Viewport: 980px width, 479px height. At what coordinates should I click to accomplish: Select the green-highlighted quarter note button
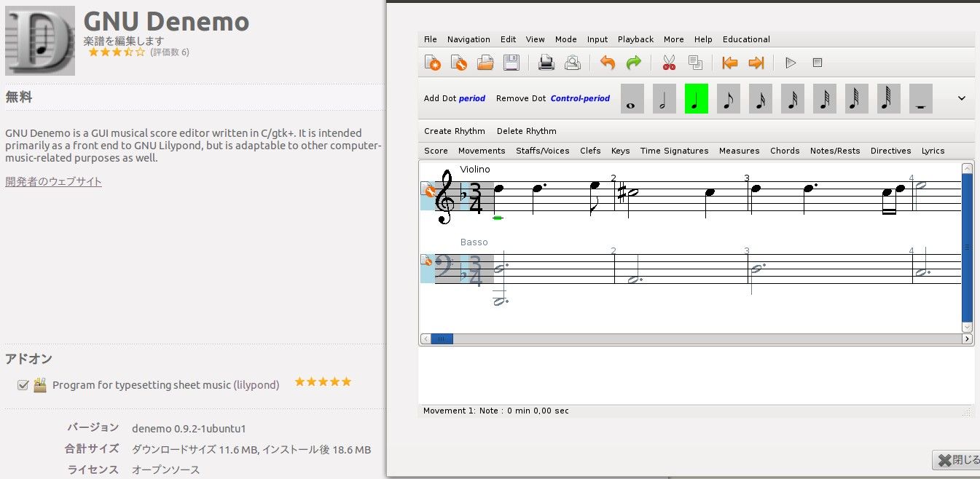(x=696, y=98)
